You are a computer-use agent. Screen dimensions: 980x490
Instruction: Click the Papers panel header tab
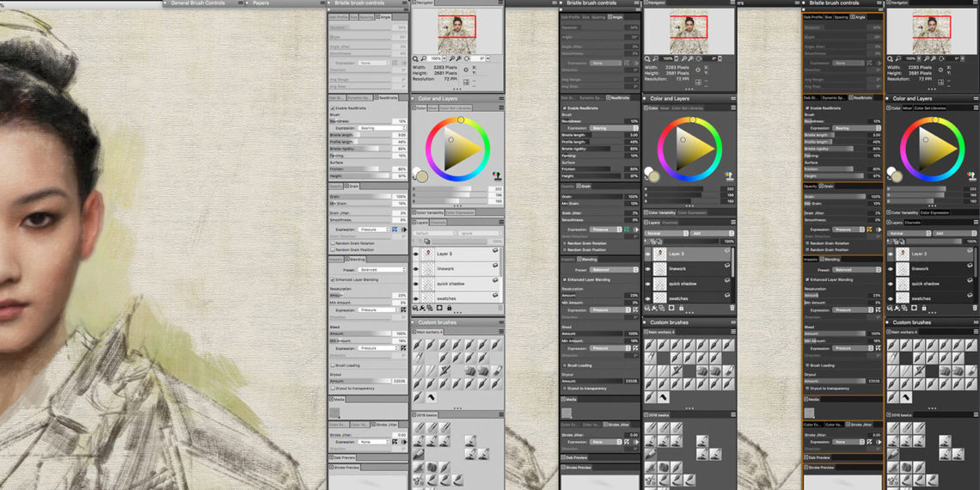click(261, 3)
